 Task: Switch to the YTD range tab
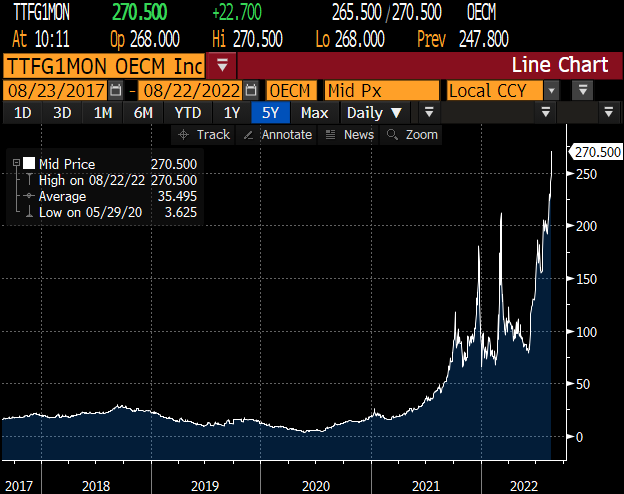[188, 113]
